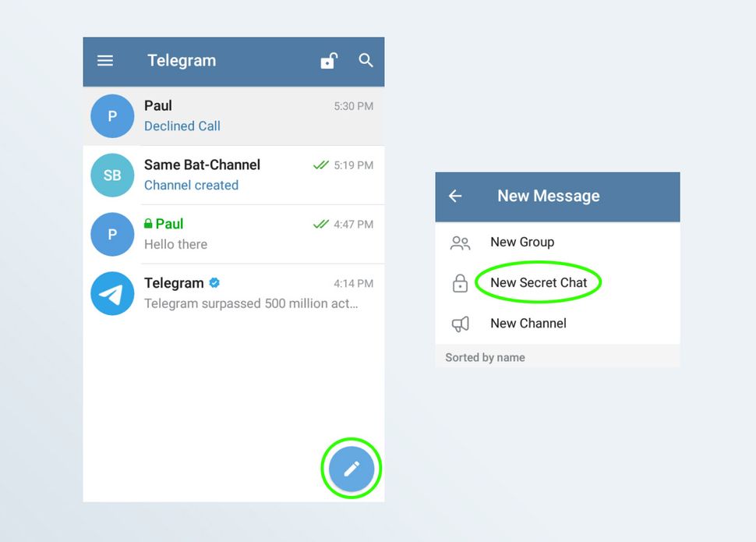Tap the passcode lock icon in the toolbar
Viewport: 756px width, 542px height.
pyautogui.click(x=328, y=60)
